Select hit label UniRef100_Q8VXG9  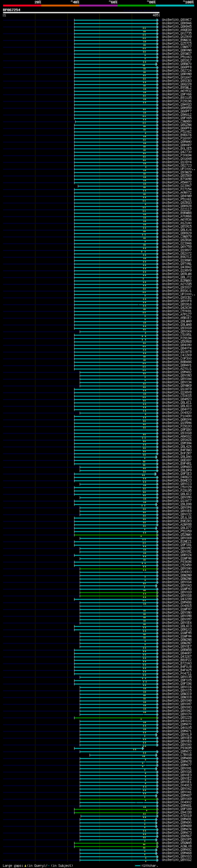pyautogui.click(x=177, y=592)
